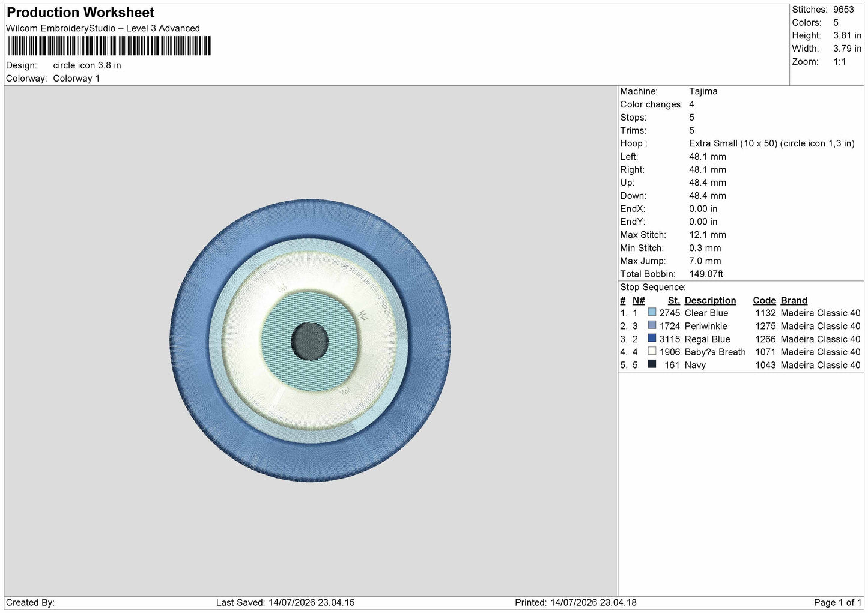Click thread code 1043
This screenshot has width=868, height=613.
point(766,365)
